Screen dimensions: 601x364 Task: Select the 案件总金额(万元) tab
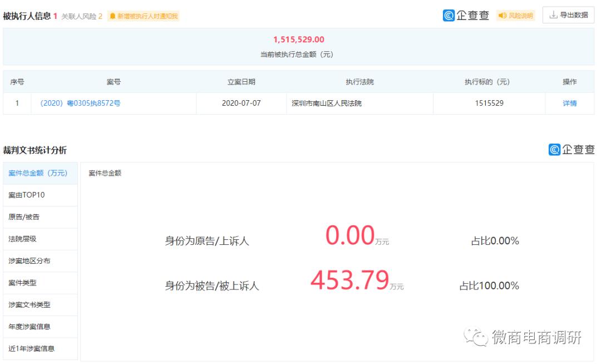point(38,173)
